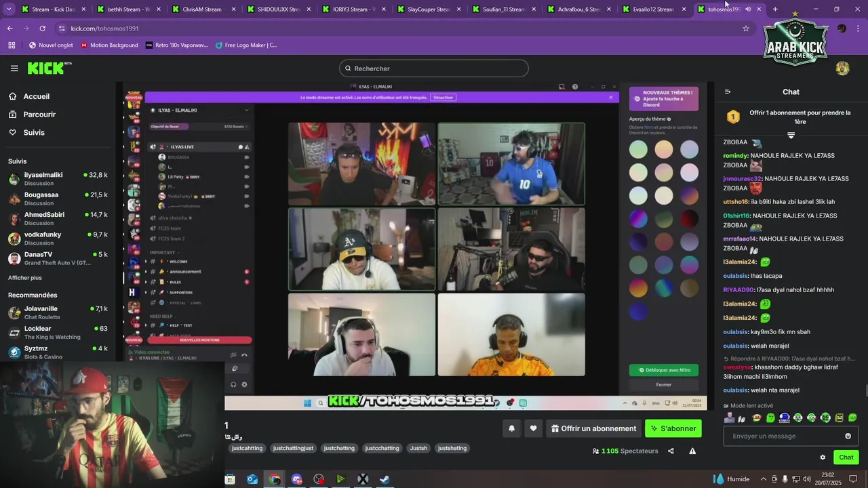
Task: Click NOUVELLES MENTIONS red bar
Action: pos(199,340)
